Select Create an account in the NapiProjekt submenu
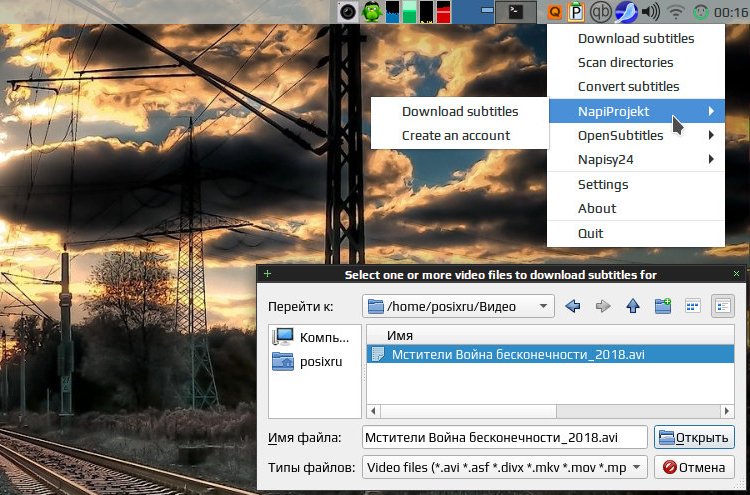 460,135
